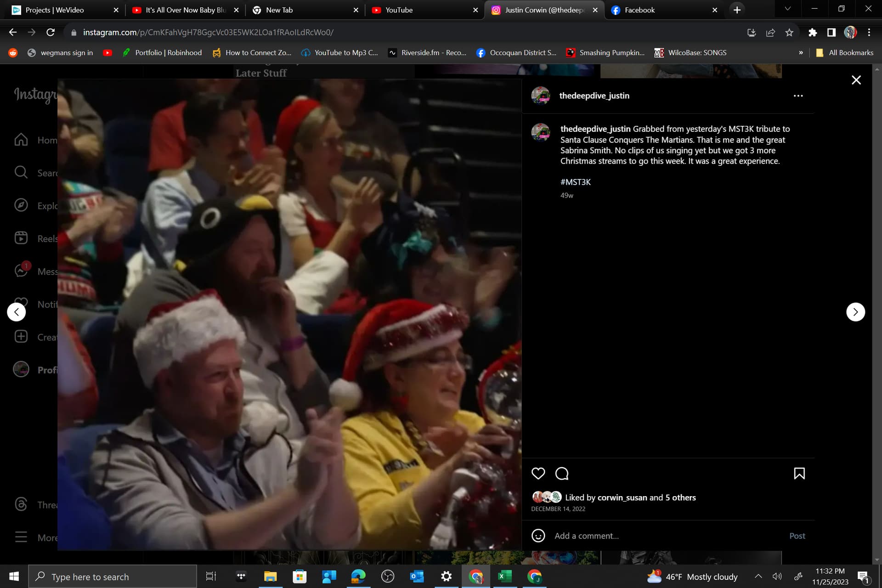Viewport: 882px width, 588px height.
Task: Expand the More menu in sidebar
Action: pyautogui.click(x=21, y=537)
